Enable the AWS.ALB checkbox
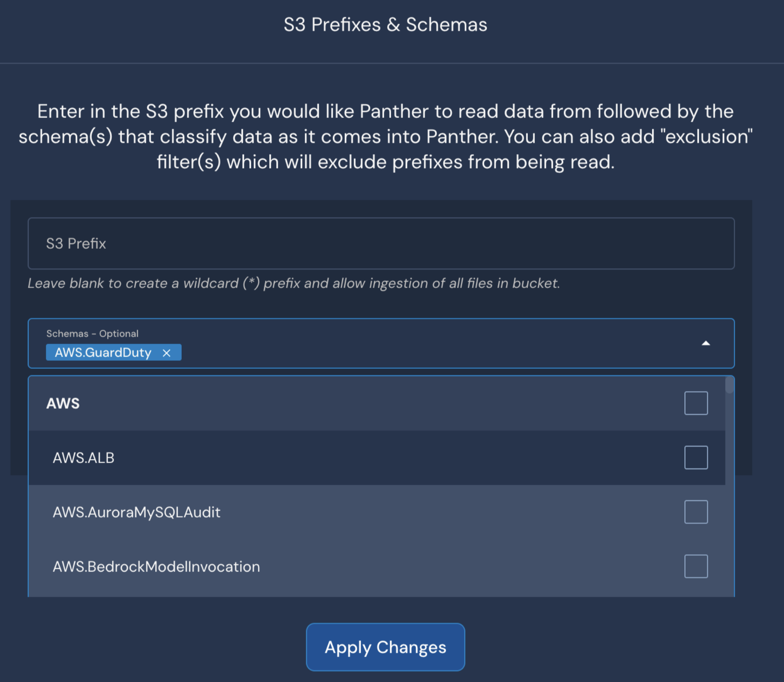Screen dimensions: 784x682 click(x=696, y=457)
